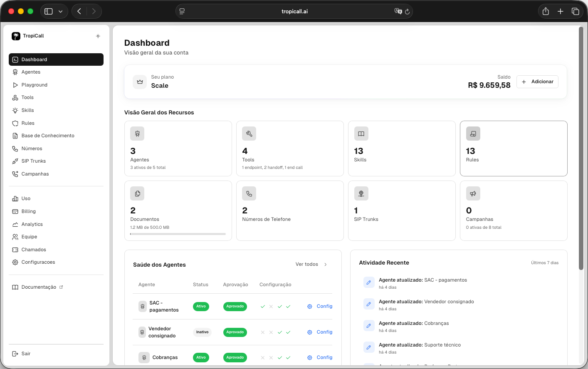
Task: Click the Rules card icon
Action: click(x=473, y=134)
